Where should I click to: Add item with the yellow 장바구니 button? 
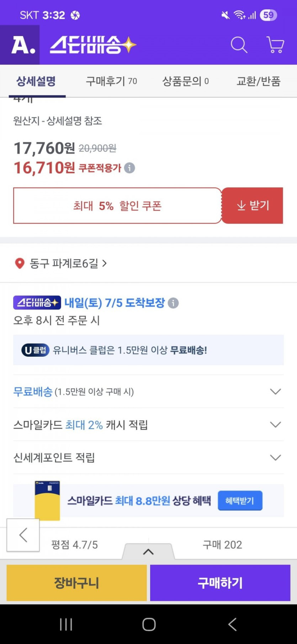coord(76,583)
